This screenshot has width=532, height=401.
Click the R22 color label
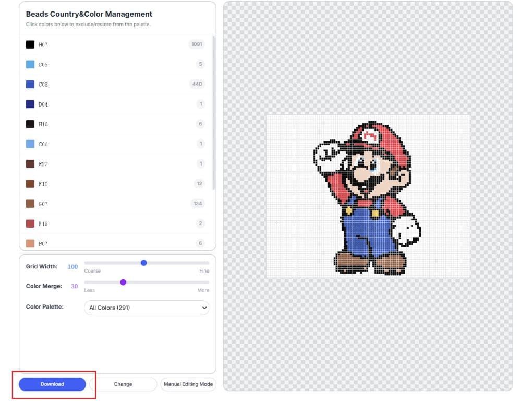click(x=43, y=164)
